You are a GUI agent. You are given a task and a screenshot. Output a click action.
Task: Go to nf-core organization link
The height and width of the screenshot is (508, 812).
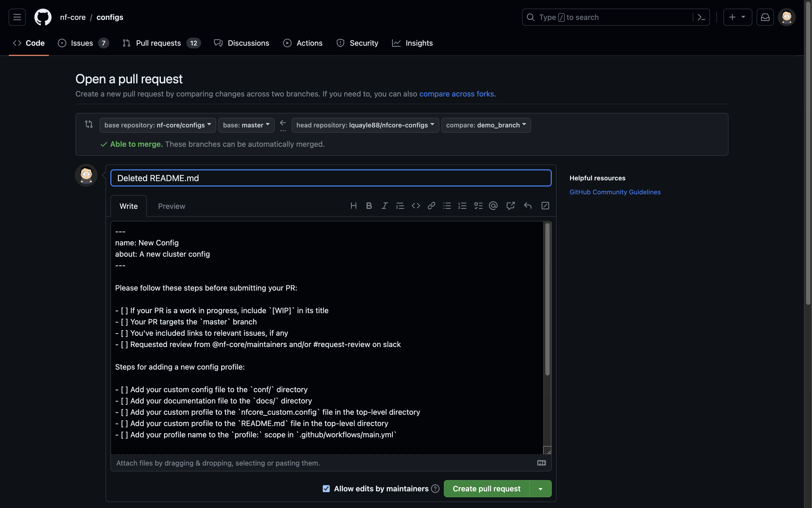[73, 17]
